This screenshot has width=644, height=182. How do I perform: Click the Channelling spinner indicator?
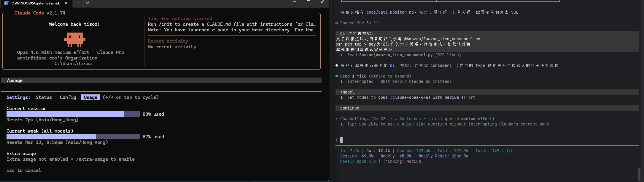pyautogui.click(x=337, y=119)
